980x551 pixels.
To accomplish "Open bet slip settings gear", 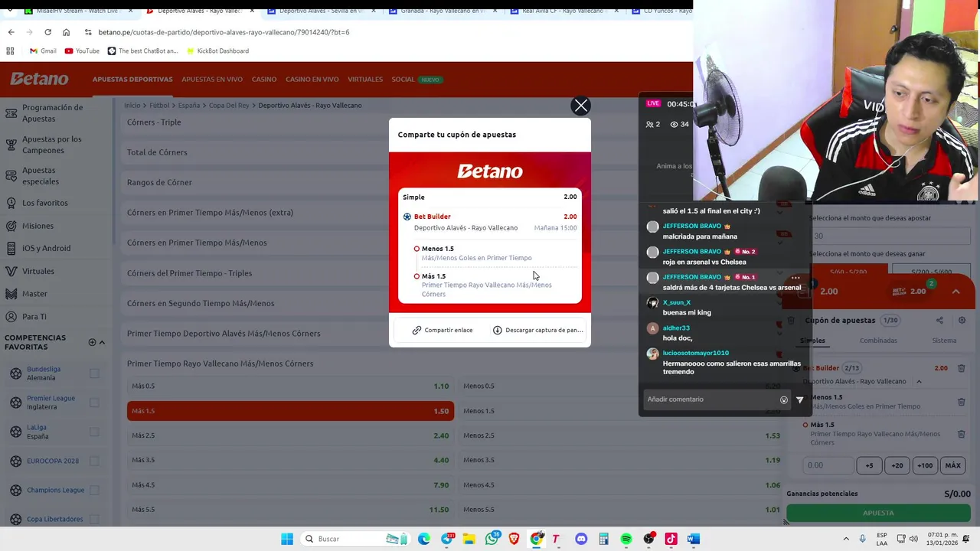I will [x=962, y=321].
